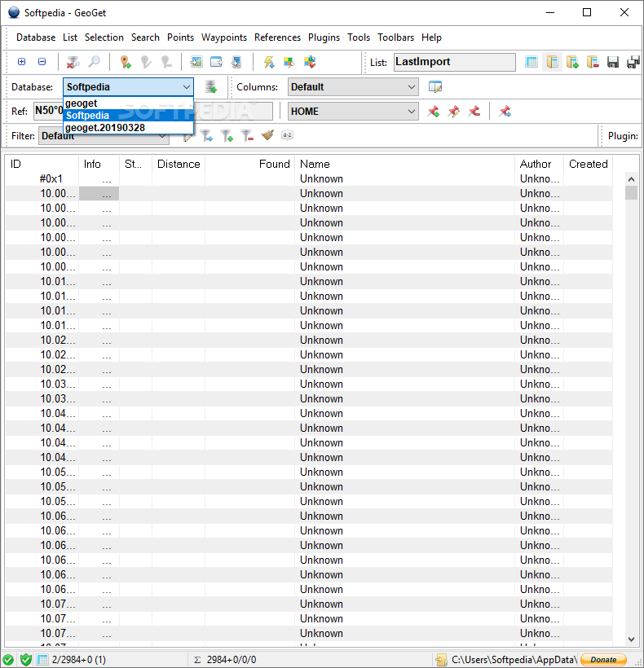Open the Toolbars menu

pos(395,37)
